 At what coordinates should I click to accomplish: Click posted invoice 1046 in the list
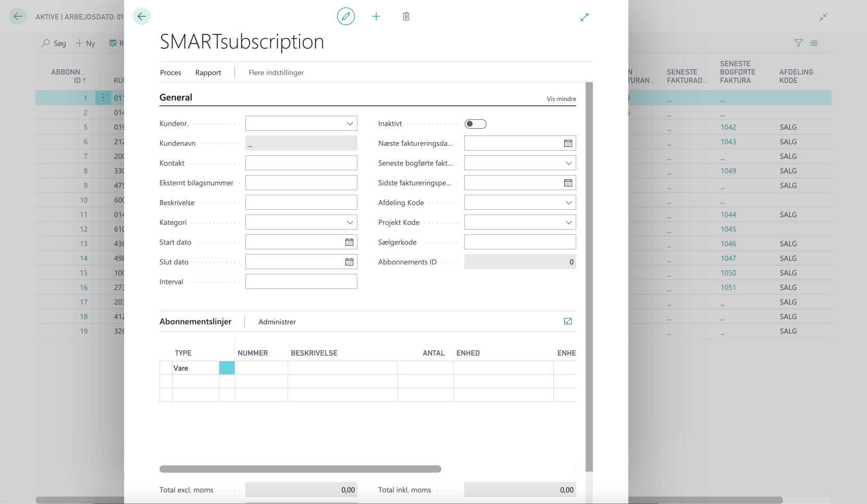tap(728, 244)
